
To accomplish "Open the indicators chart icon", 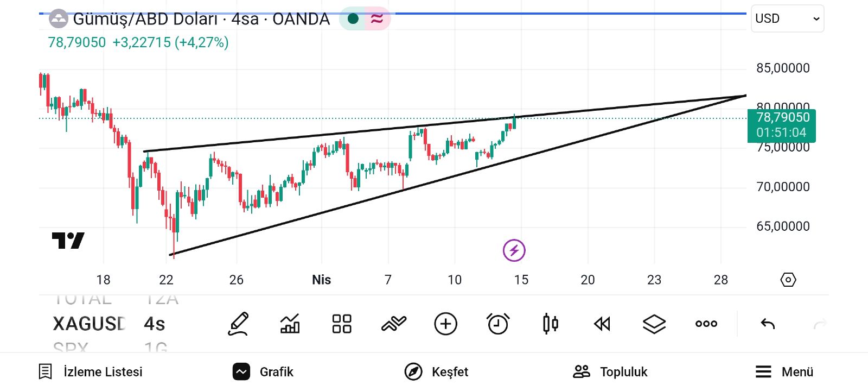I will 290,324.
